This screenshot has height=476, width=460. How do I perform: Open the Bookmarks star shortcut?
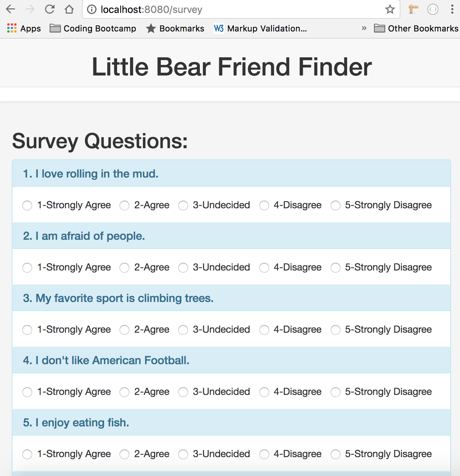pyautogui.click(x=175, y=28)
